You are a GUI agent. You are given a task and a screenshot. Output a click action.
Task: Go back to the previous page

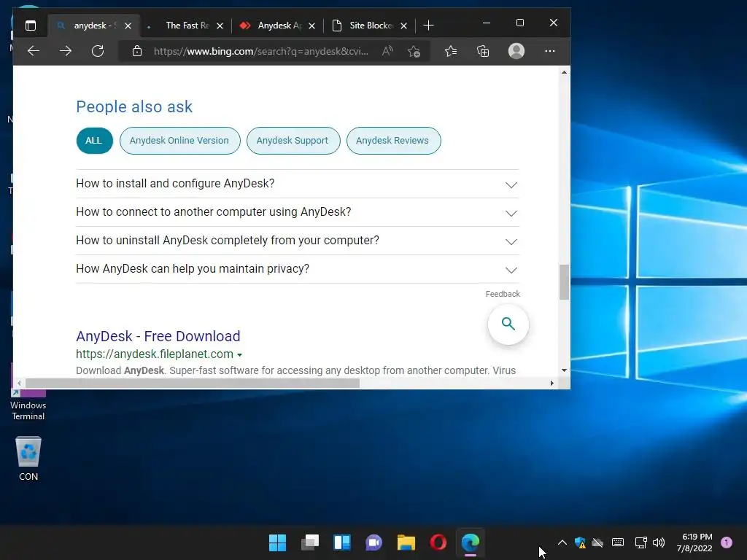coord(34,51)
